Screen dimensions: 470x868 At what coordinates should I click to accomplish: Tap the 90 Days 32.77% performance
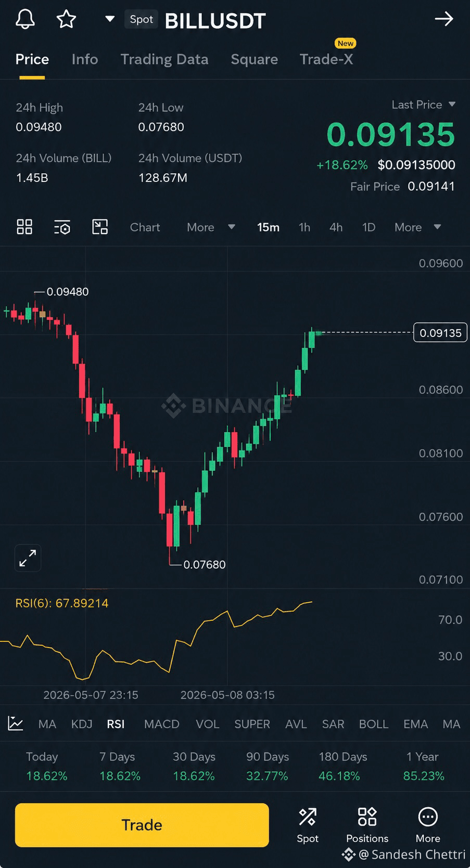[267, 776]
